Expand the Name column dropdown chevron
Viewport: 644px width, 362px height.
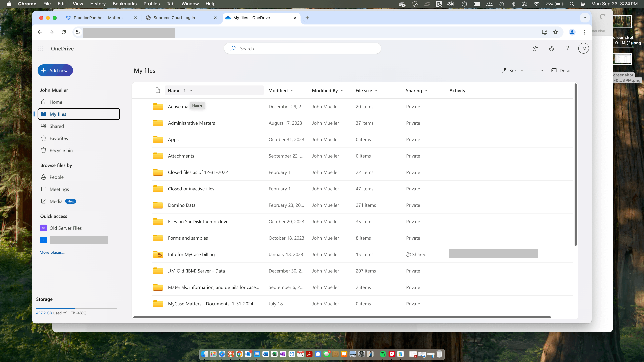click(x=191, y=90)
